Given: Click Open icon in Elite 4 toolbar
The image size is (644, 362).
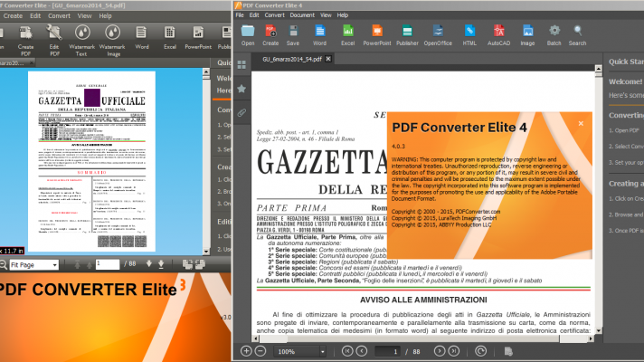Looking at the screenshot, I should (248, 35).
